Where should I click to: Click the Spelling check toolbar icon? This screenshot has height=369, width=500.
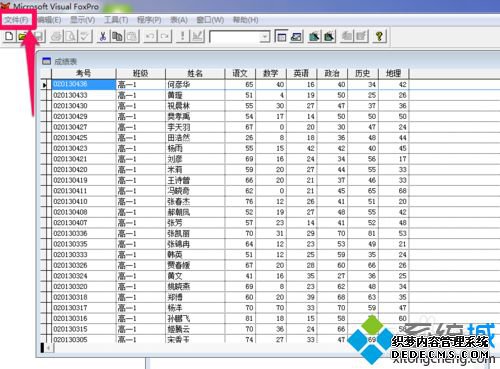click(x=85, y=36)
